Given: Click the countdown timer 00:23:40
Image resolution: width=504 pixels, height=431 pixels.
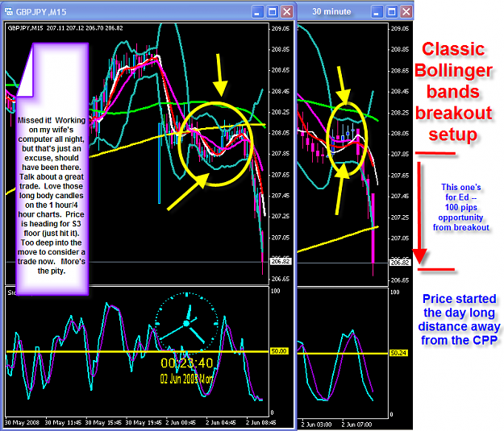Looking at the screenshot, I should click(187, 363).
